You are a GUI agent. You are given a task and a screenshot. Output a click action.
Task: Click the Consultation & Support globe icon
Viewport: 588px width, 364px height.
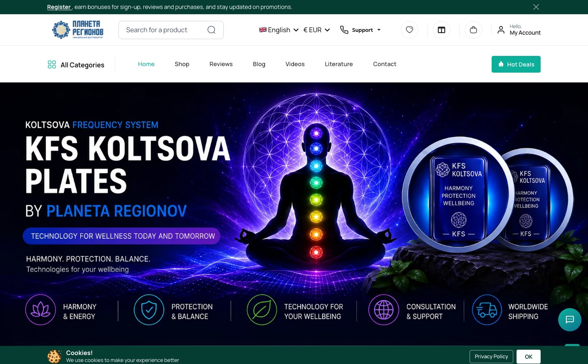pos(384,310)
